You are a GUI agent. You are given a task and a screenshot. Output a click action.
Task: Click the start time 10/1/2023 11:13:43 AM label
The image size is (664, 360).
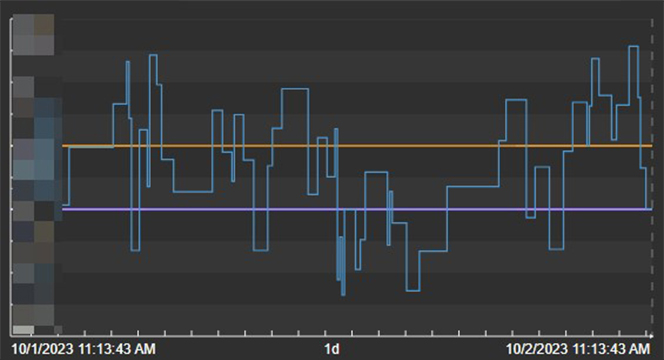(83, 349)
